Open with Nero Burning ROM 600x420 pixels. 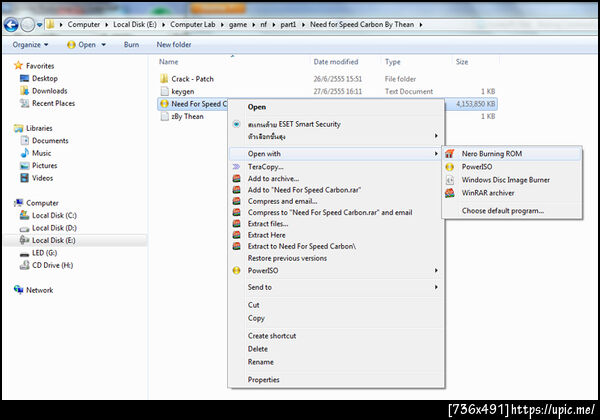[492, 154]
